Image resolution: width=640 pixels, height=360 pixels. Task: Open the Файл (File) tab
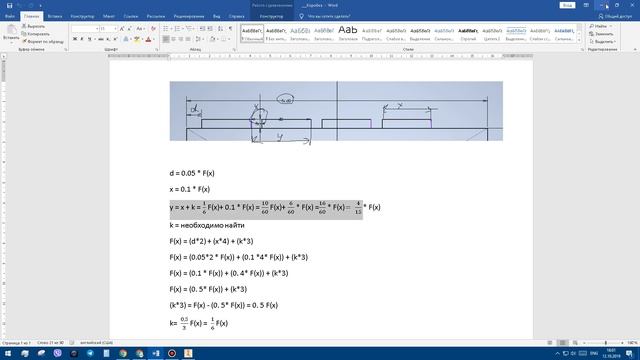[x=10, y=16]
